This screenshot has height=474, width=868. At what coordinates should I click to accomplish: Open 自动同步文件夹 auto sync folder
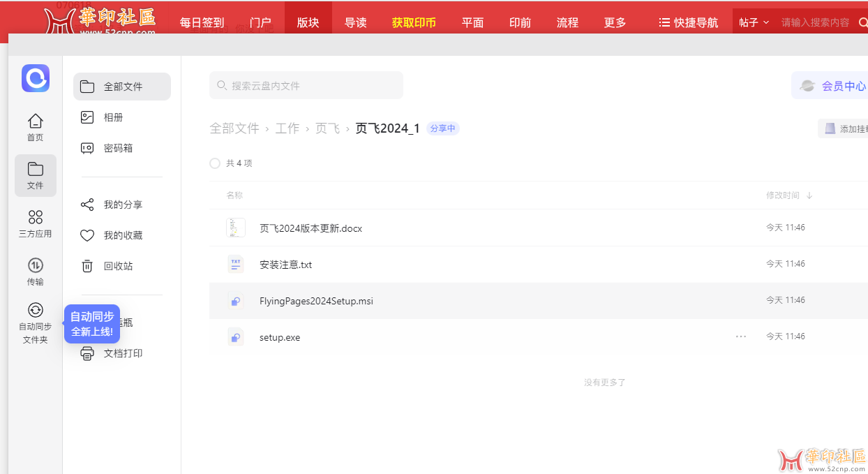pyautogui.click(x=36, y=323)
